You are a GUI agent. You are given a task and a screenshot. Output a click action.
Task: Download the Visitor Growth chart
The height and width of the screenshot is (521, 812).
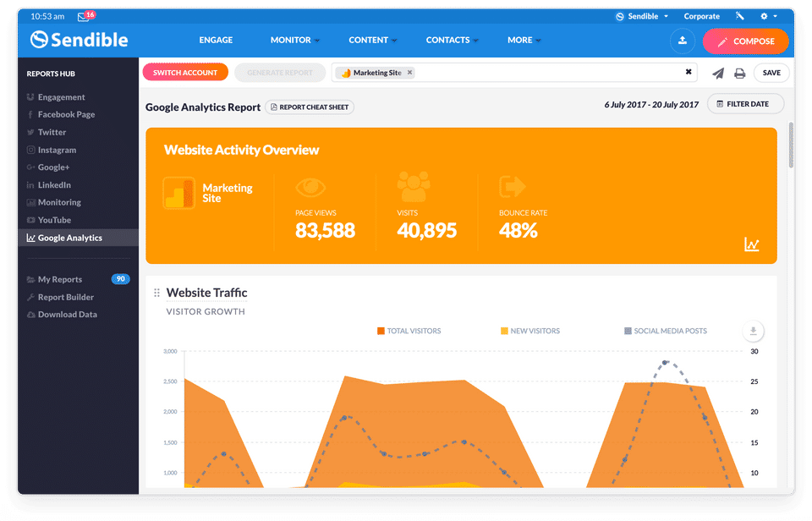[753, 331]
